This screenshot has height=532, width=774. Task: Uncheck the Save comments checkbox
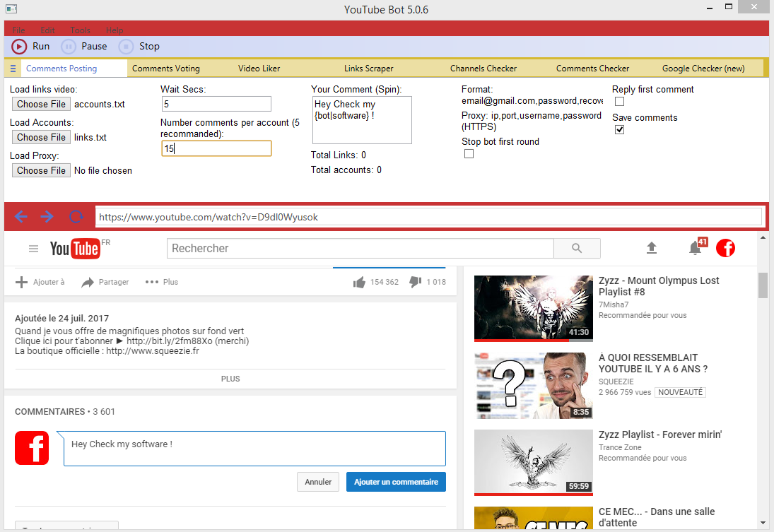pyautogui.click(x=619, y=130)
